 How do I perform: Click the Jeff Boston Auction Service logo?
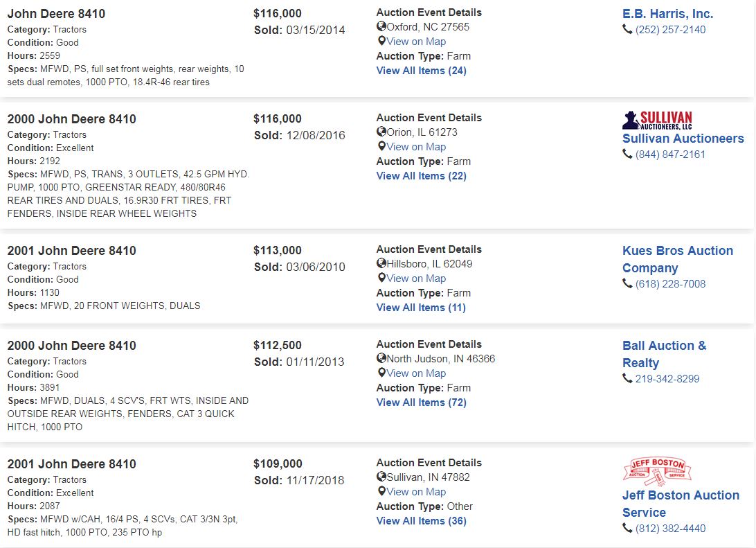coord(657,472)
